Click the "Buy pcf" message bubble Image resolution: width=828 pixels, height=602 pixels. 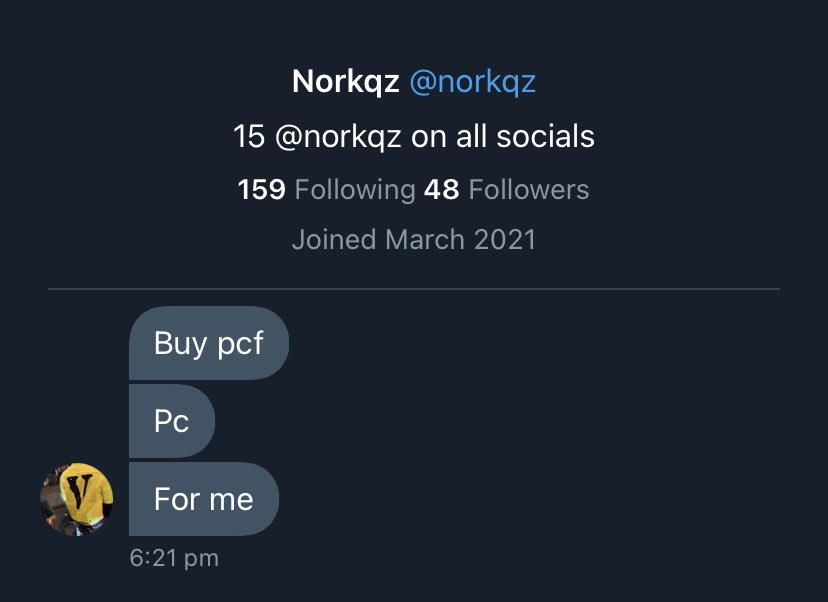click(208, 344)
